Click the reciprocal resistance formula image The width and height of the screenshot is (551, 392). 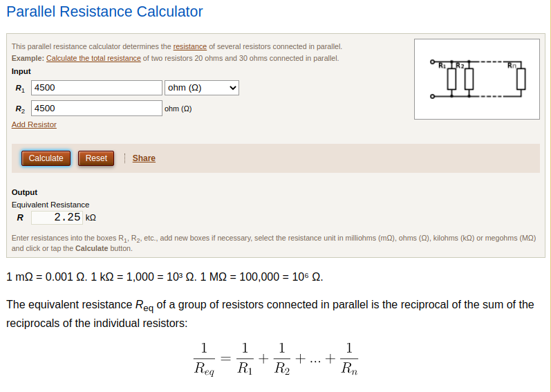click(275, 359)
